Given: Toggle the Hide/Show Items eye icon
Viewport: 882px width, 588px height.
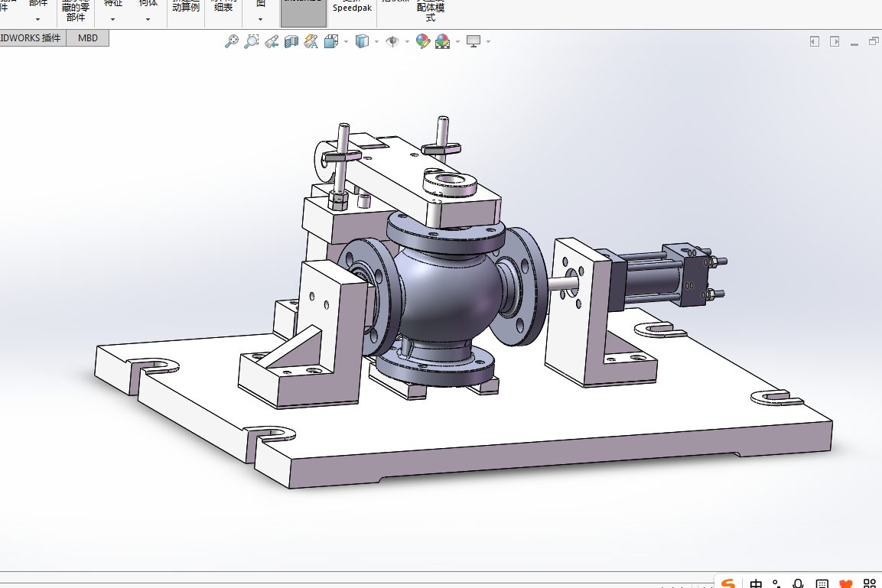Looking at the screenshot, I should tap(392, 41).
